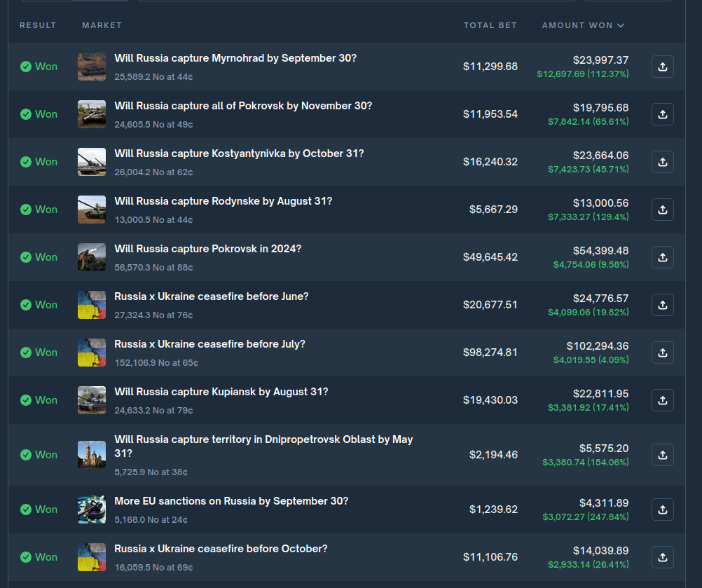Click the green Won checkmark for Myrnohrad
Screen dimensions: 702x588
point(26,67)
